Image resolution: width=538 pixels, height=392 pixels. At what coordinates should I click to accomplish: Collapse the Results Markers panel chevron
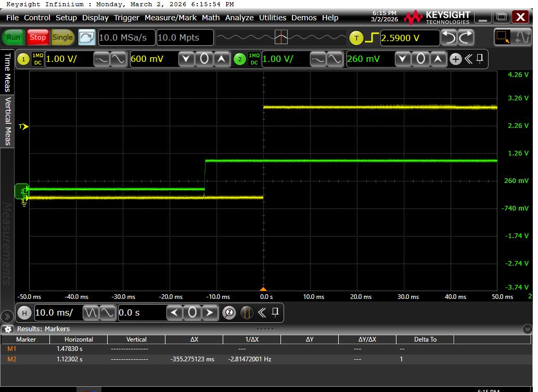click(x=528, y=329)
